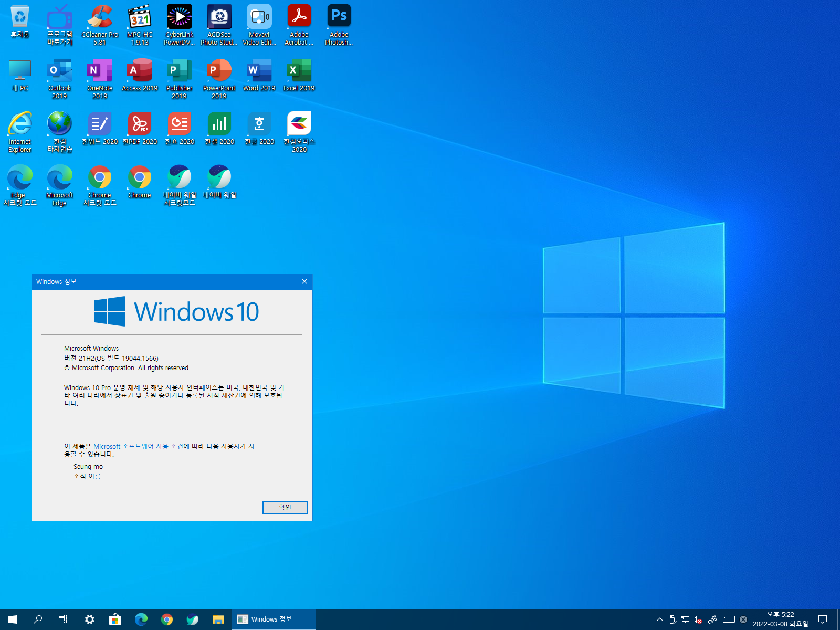Viewport: 840px width, 630px height.
Task: Launch 한PDF 2020 desktop icon
Action: [140, 129]
